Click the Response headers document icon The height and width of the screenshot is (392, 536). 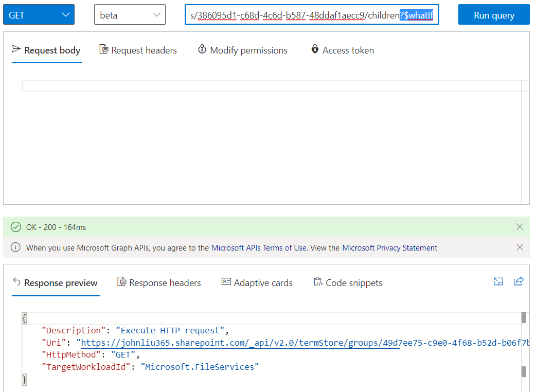pos(121,281)
